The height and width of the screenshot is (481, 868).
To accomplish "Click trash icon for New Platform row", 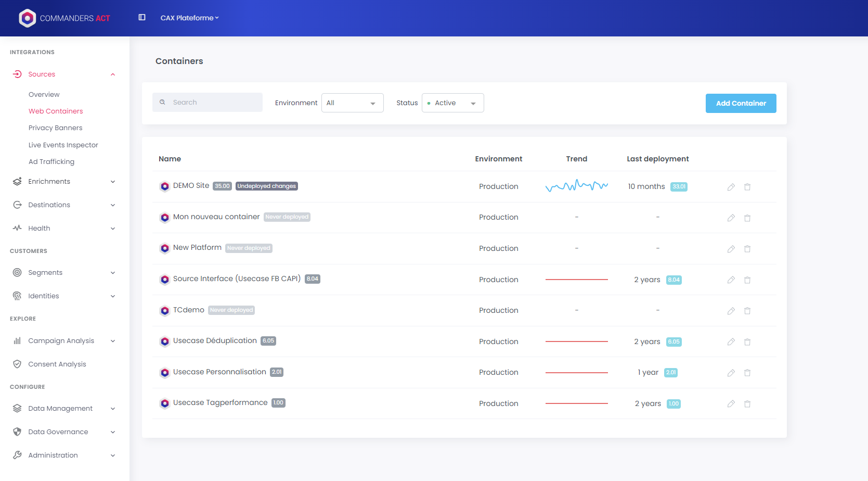I will tap(747, 249).
